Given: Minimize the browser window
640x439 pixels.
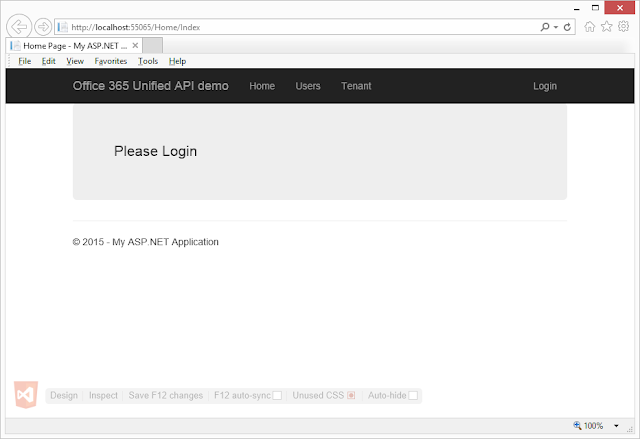Looking at the screenshot, I should pyautogui.click(x=577, y=9).
